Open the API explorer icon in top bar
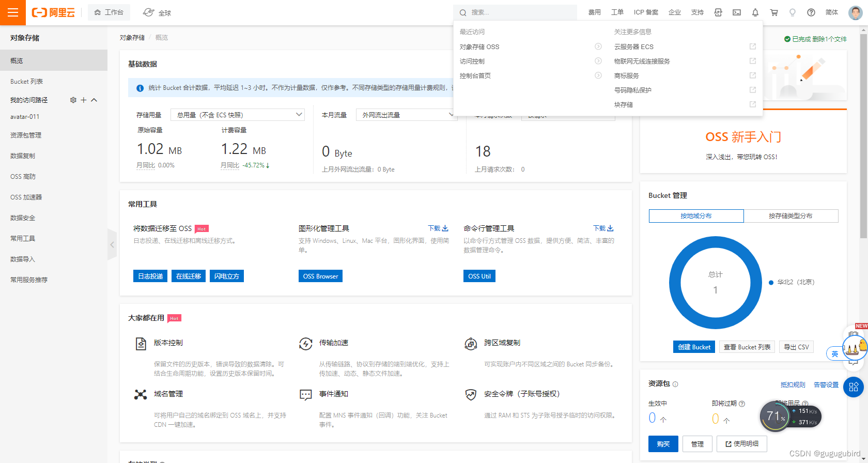 pos(718,12)
